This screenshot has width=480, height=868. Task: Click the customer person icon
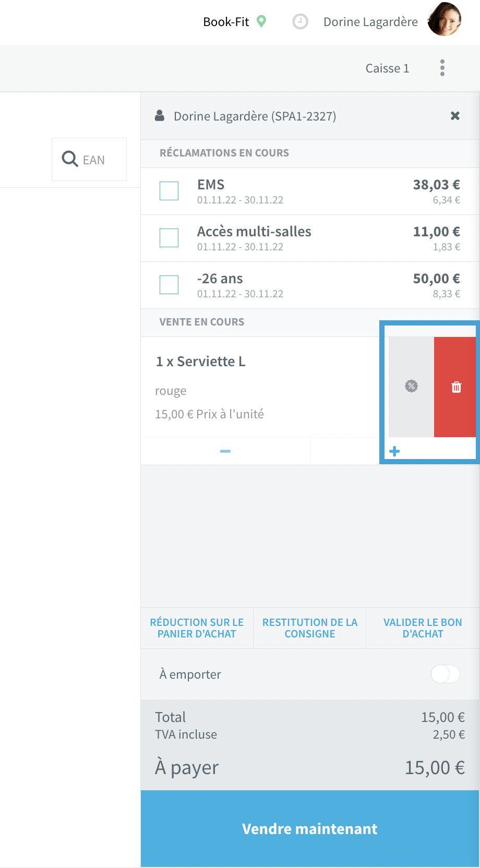tap(160, 116)
